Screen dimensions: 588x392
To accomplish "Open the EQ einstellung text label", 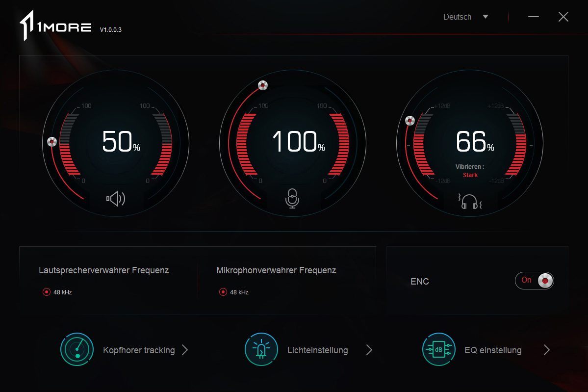I will [493, 350].
